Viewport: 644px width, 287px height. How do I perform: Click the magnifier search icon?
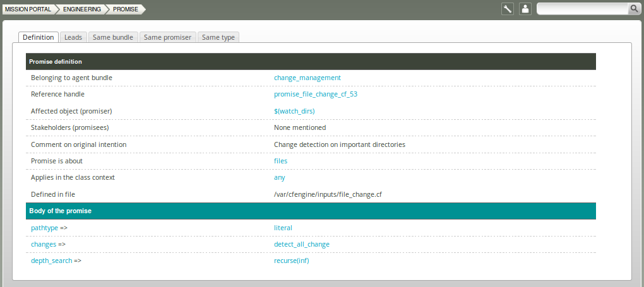(x=634, y=9)
